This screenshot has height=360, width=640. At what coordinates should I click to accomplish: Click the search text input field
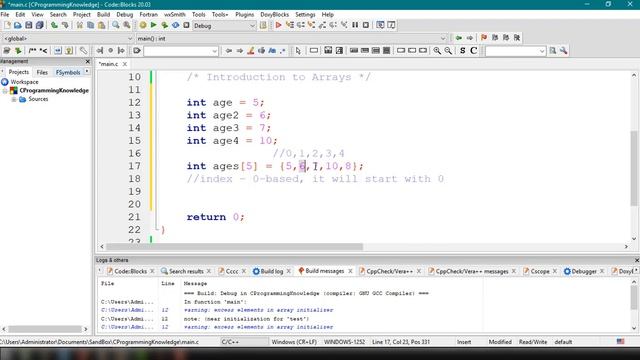(x=178, y=51)
